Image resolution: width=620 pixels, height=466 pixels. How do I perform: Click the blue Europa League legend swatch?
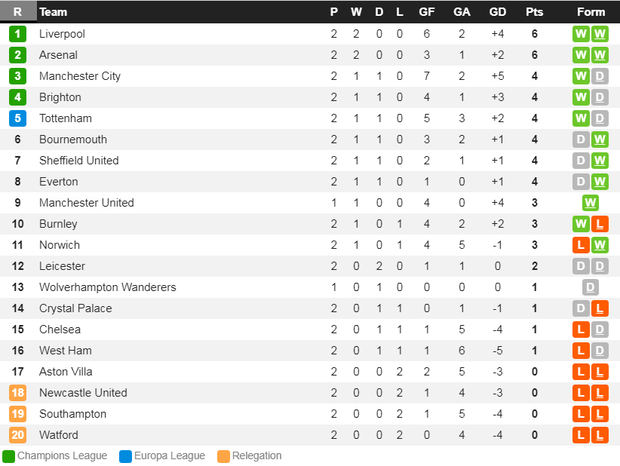(125, 456)
